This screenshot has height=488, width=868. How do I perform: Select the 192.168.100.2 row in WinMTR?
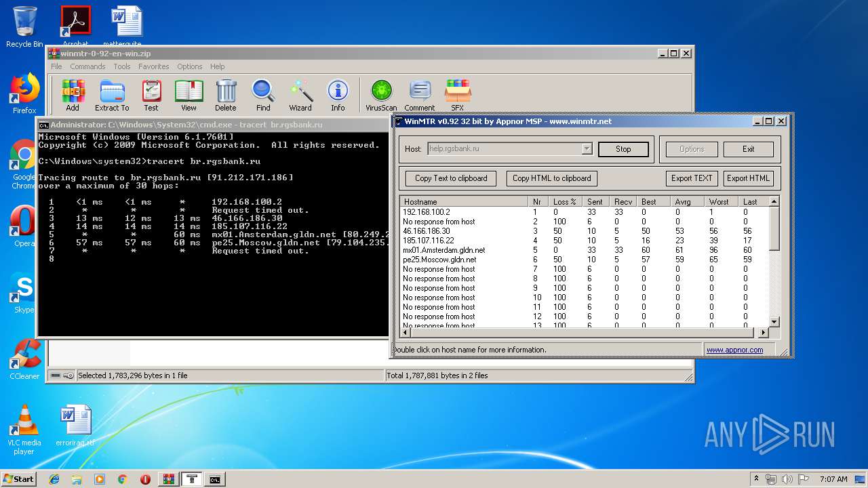[584, 212]
